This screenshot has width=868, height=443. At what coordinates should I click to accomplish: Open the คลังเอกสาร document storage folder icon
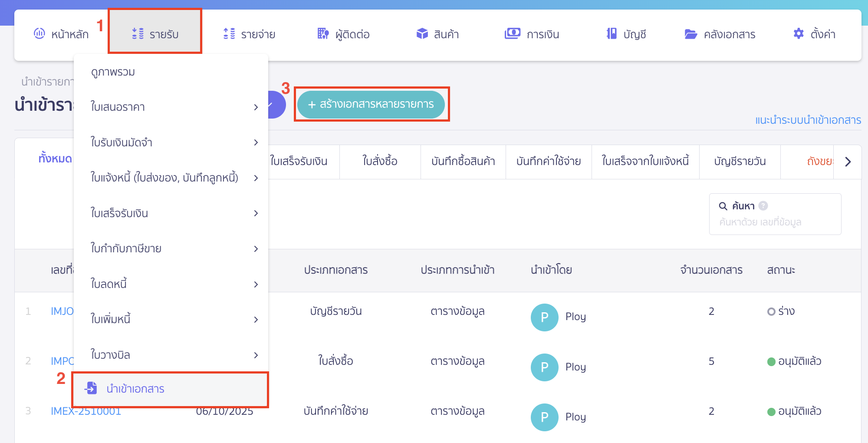pos(690,33)
